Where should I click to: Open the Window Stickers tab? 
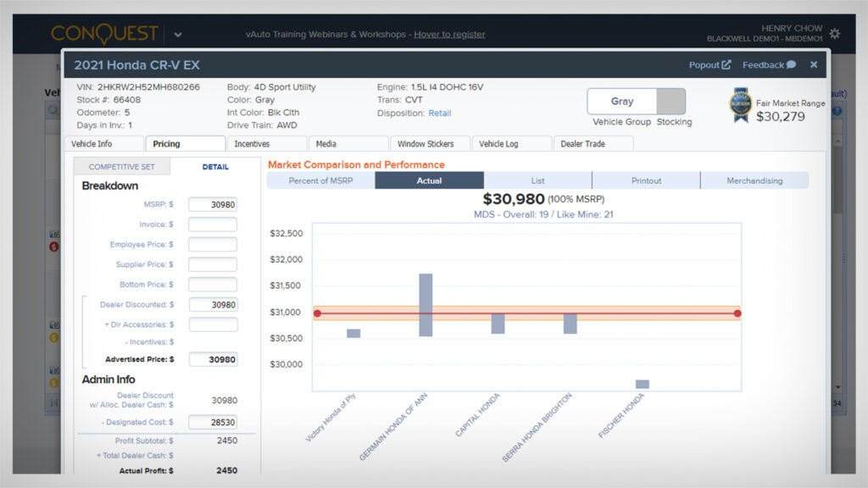(430, 144)
